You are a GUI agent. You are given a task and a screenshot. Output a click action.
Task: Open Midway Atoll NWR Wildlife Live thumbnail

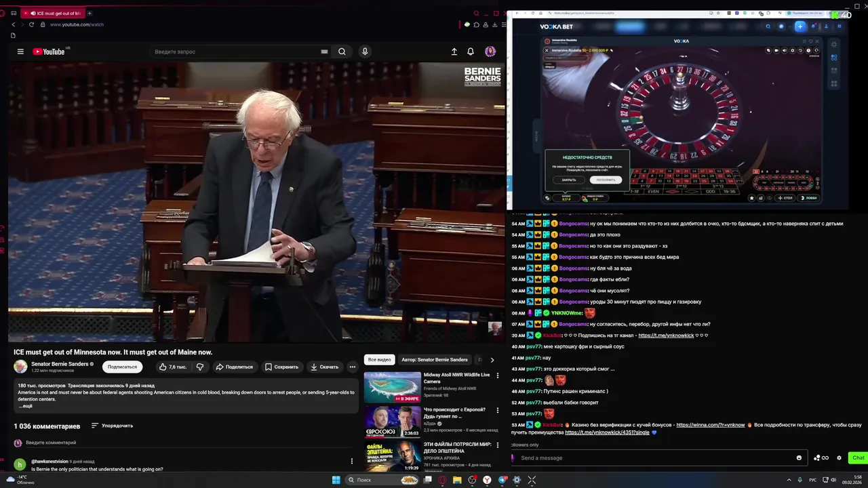[393, 387]
